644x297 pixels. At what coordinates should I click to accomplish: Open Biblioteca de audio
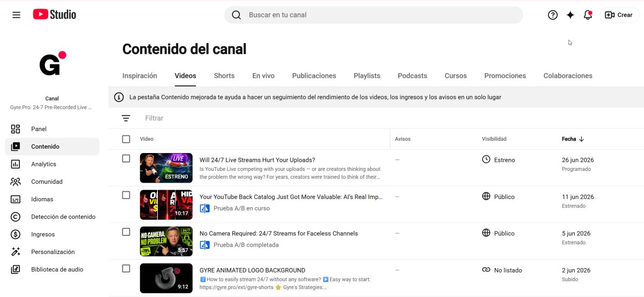coord(52,270)
